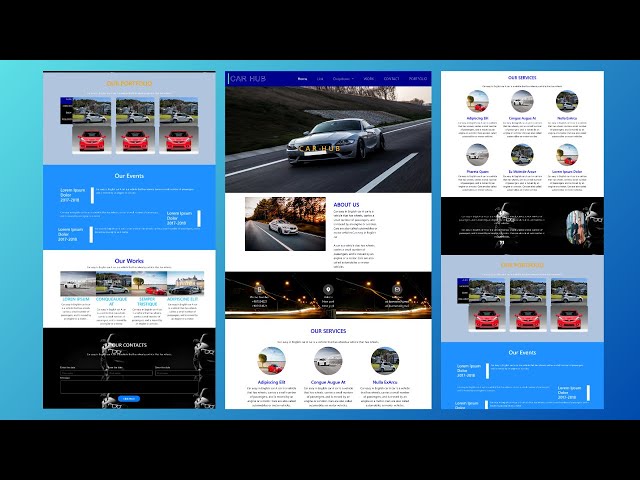The width and height of the screenshot is (640, 480).
Task: Click OUR PORTFOLIO heading in right page
Action: pos(522,265)
